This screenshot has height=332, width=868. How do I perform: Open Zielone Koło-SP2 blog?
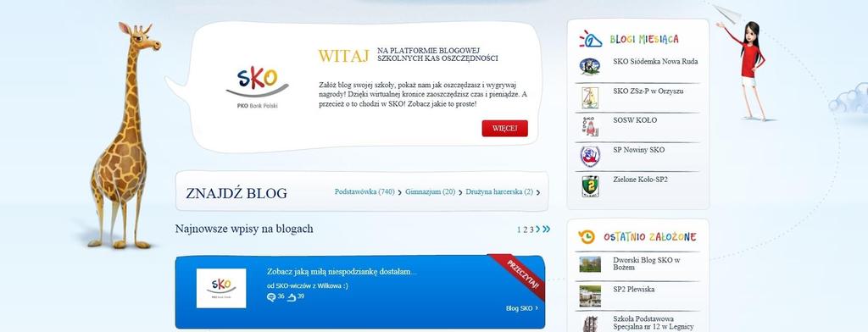641,180
